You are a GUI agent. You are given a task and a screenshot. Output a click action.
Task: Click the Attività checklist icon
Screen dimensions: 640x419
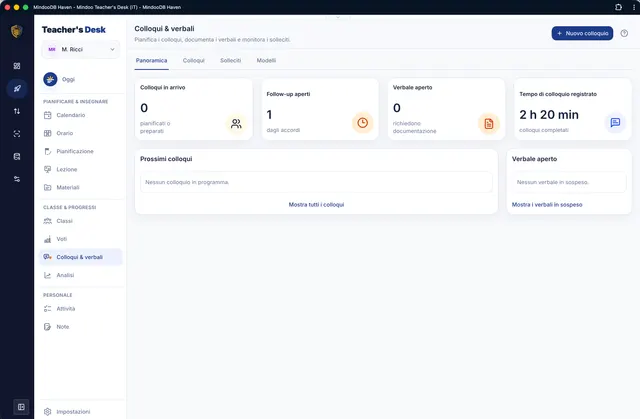pos(48,308)
